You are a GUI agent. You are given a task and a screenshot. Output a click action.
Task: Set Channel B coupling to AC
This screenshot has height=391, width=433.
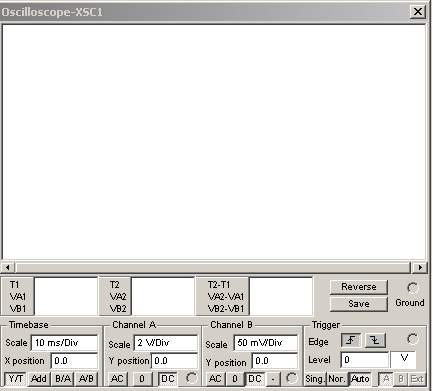215,379
